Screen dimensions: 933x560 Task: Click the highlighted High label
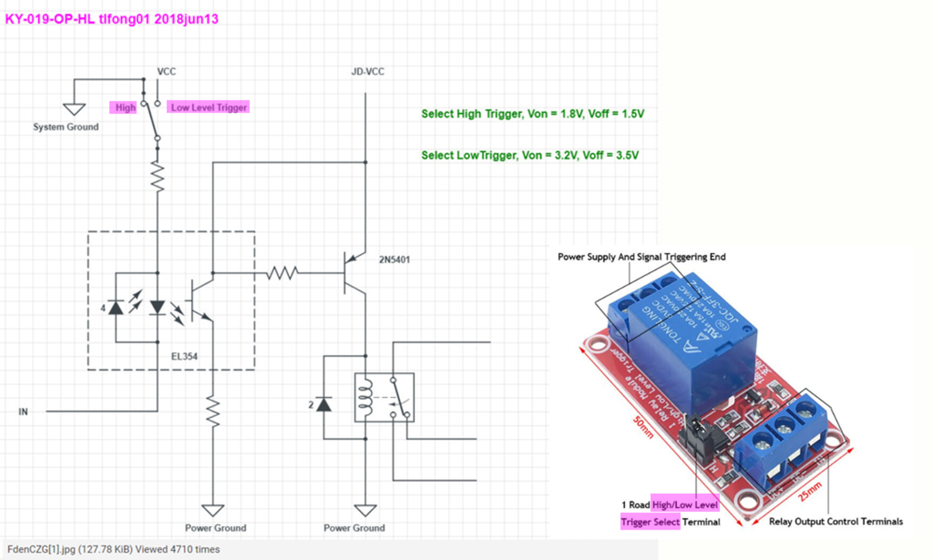click(124, 107)
